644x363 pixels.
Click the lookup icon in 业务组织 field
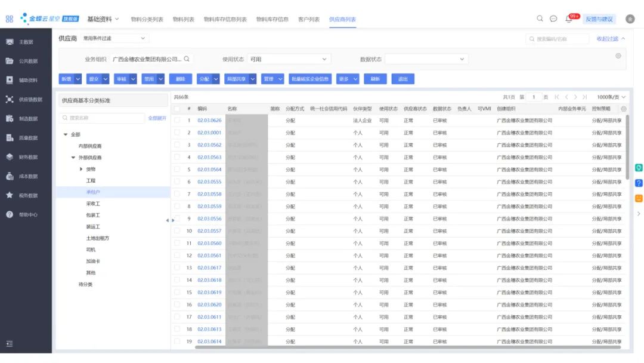[187, 59]
